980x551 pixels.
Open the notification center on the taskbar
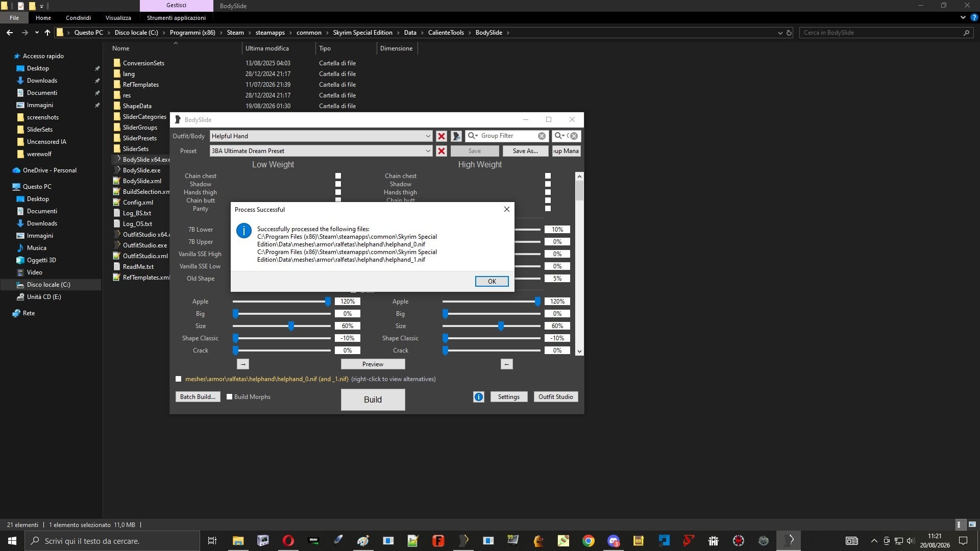(963, 541)
